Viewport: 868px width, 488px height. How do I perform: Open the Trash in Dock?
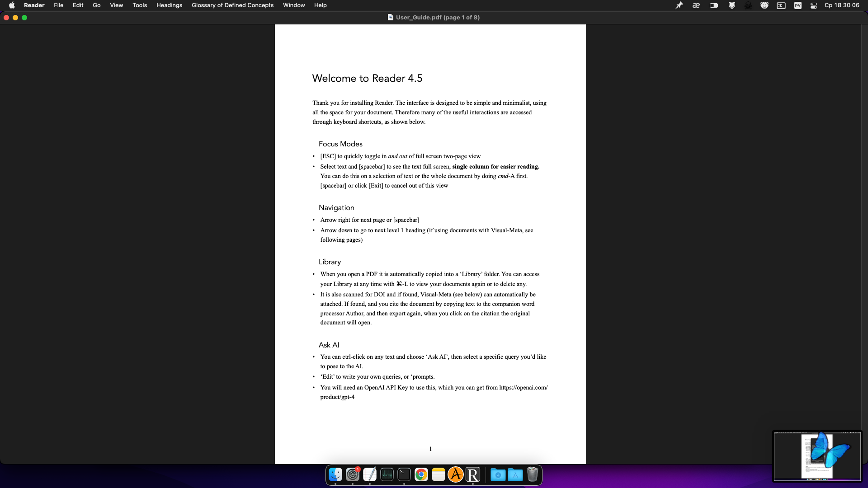coord(533,474)
